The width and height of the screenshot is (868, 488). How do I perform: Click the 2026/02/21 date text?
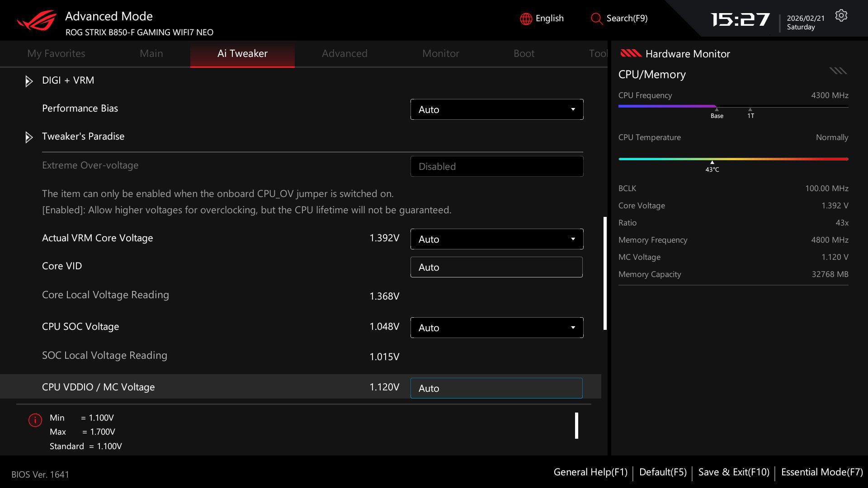click(x=806, y=19)
